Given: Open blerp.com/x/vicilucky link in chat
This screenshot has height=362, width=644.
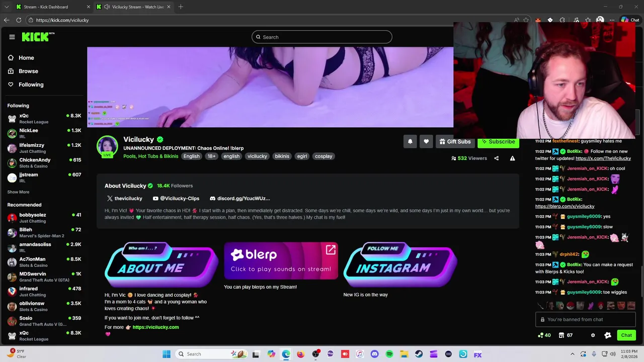Looking at the screenshot, I should [565, 206].
